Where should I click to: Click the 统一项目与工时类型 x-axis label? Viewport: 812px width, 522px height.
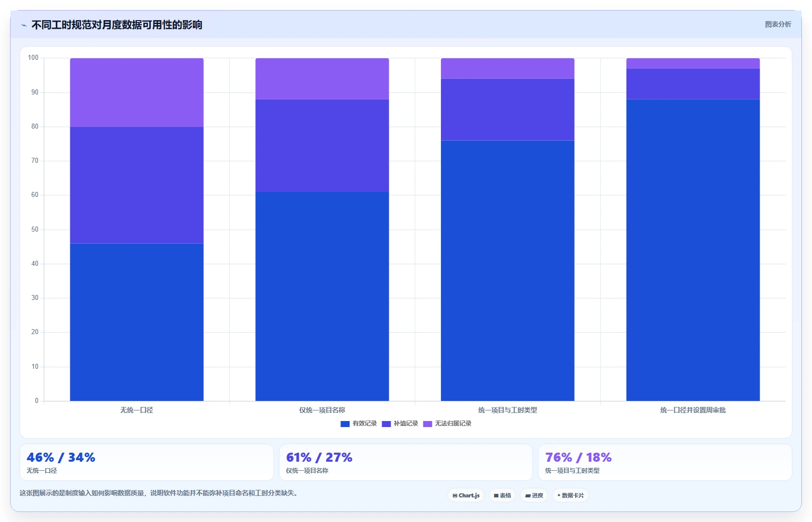(x=508, y=410)
